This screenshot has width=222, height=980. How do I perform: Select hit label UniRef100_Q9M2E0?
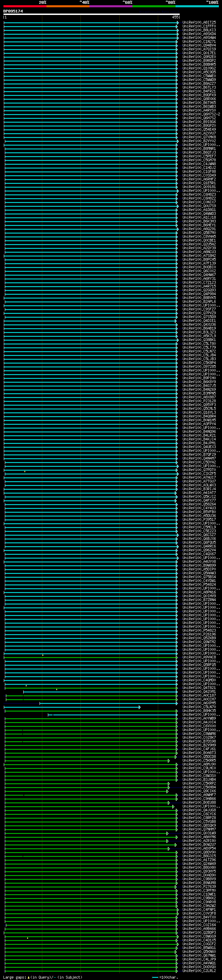(199, 57)
